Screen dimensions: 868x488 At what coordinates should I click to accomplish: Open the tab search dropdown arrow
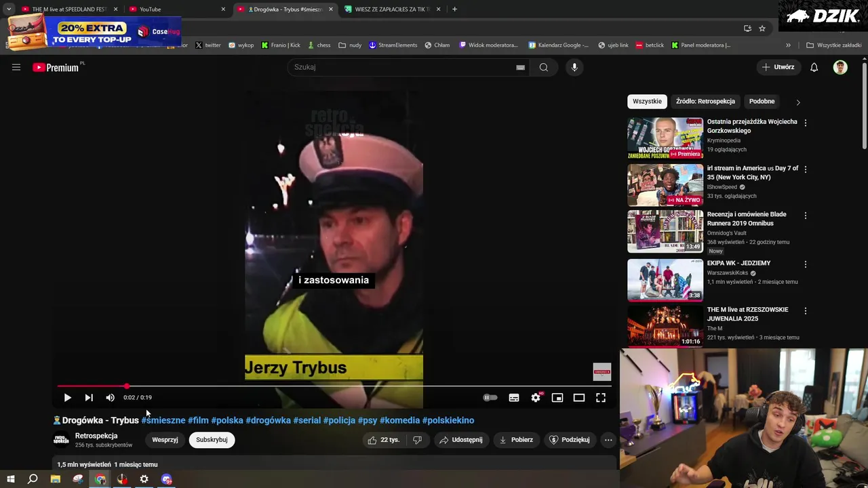pos(9,9)
